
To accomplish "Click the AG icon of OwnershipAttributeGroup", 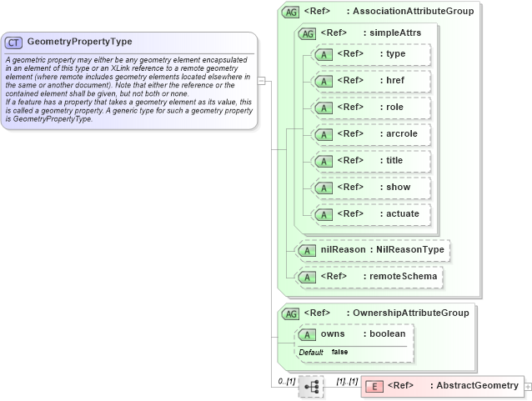I will (290, 313).
